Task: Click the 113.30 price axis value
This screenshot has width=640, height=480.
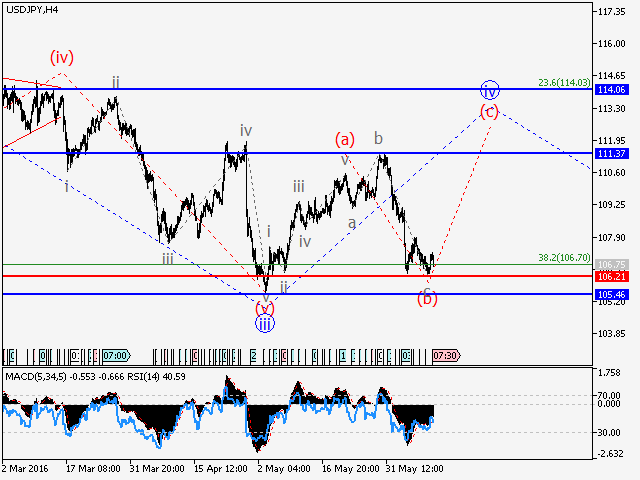Action: click(x=611, y=109)
